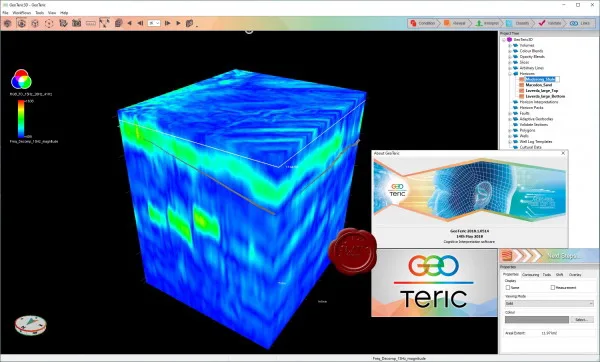Close the About GeoTeric dialog
The width and height of the screenshot is (600, 362).
pyautogui.click(x=563, y=153)
